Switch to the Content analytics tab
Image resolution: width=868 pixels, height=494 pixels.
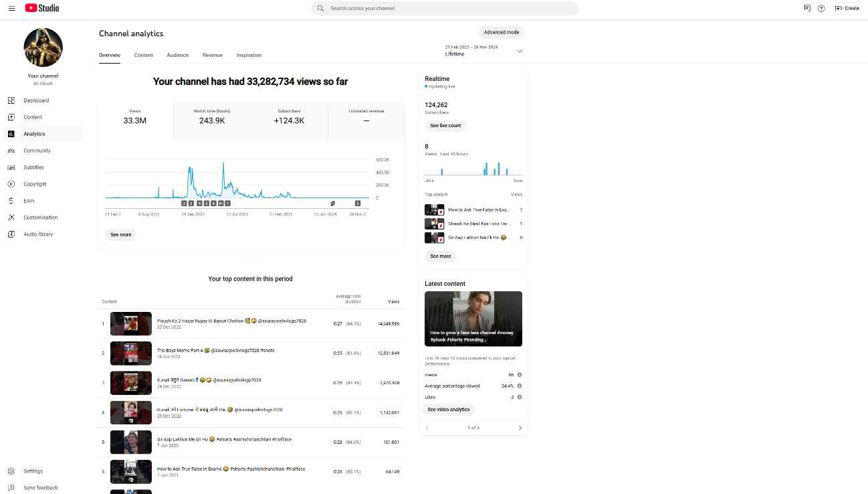coord(144,55)
